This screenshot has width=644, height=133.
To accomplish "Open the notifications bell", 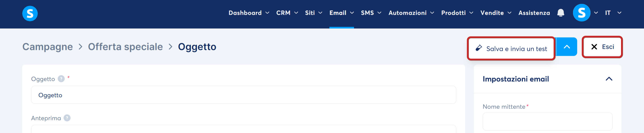I will 561,13.
